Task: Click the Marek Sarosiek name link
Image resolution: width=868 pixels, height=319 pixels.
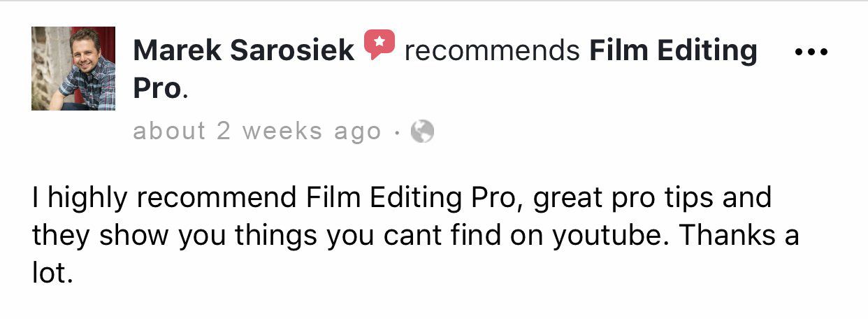Action: coord(243,51)
